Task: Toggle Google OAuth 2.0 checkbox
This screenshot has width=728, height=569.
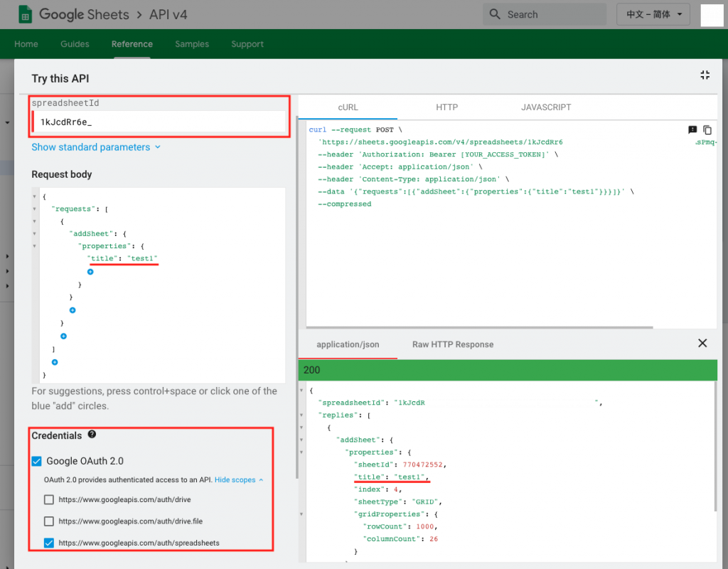Action: pos(37,461)
